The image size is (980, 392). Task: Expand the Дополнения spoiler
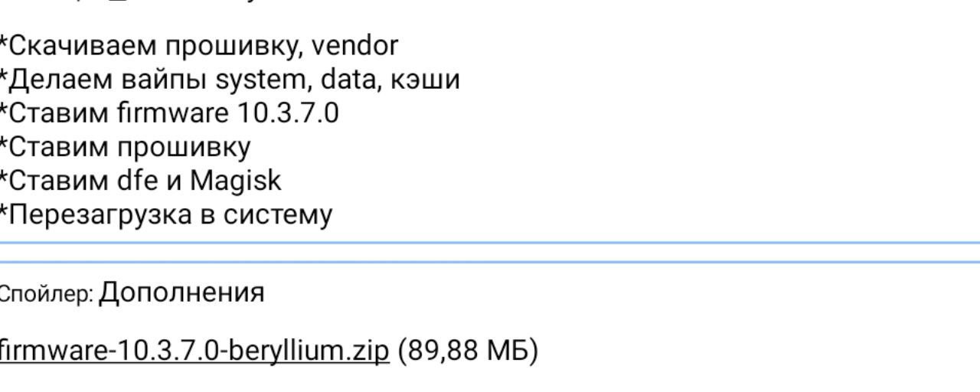tap(182, 292)
